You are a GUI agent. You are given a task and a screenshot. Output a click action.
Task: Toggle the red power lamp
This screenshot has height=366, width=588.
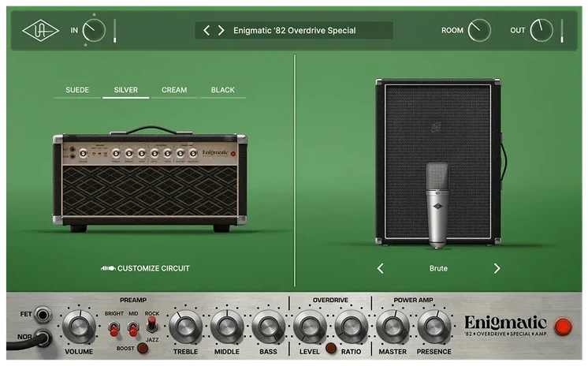564,327
